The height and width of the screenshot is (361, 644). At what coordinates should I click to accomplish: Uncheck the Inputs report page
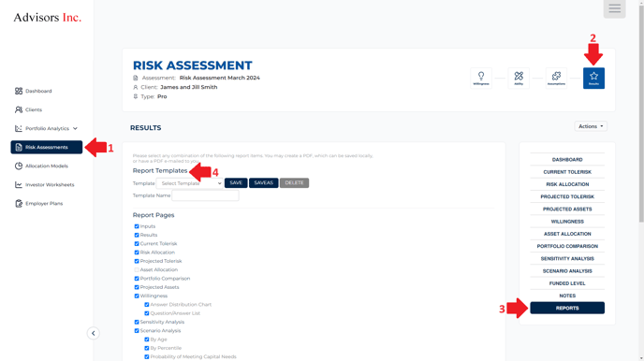137,226
